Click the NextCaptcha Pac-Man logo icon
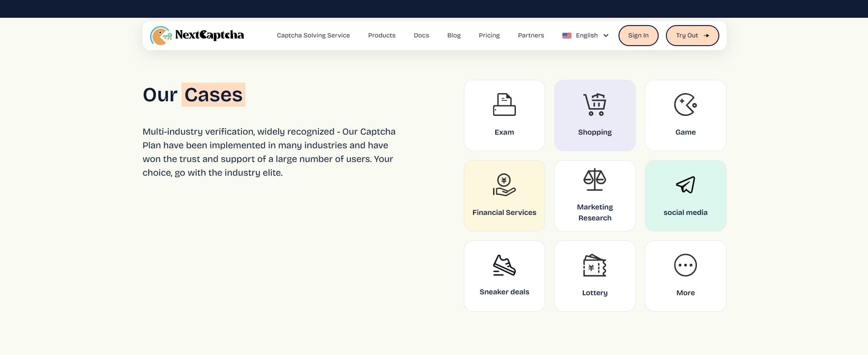This screenshot has width=868, height=355. tap(161, 36)
